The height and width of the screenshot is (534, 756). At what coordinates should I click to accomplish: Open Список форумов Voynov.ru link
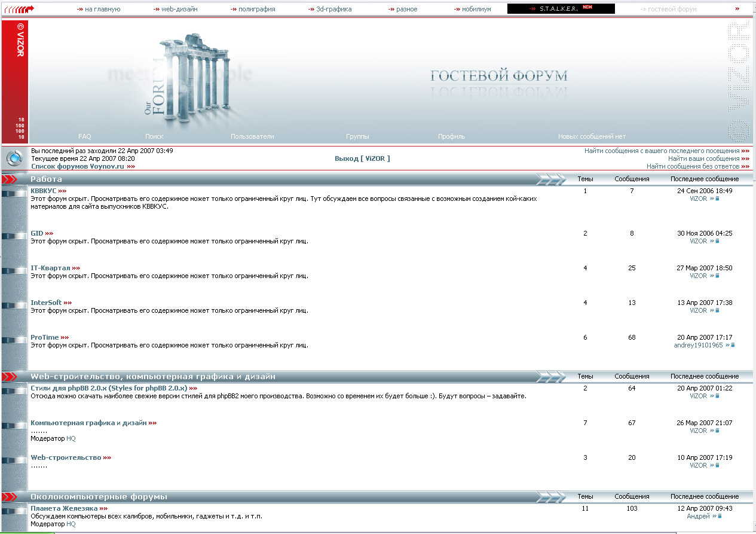77,167
